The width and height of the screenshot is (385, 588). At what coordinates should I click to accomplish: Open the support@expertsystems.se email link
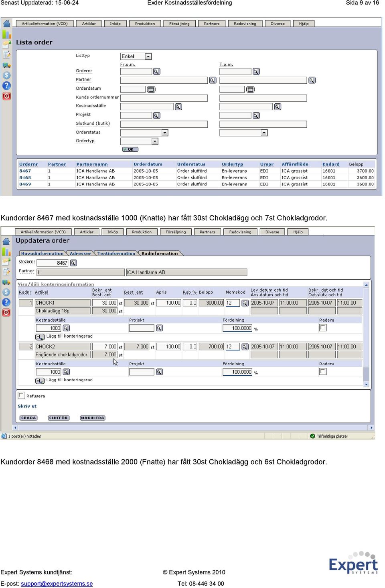click(57, 584)
